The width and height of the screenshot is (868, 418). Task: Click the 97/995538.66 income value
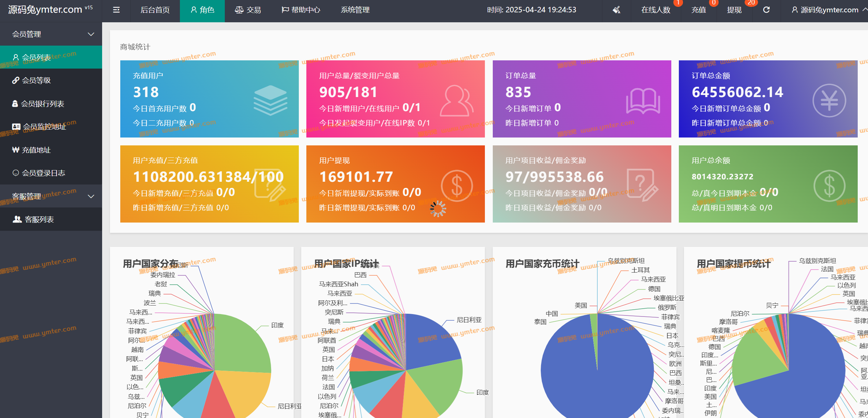tap(554, 177)
